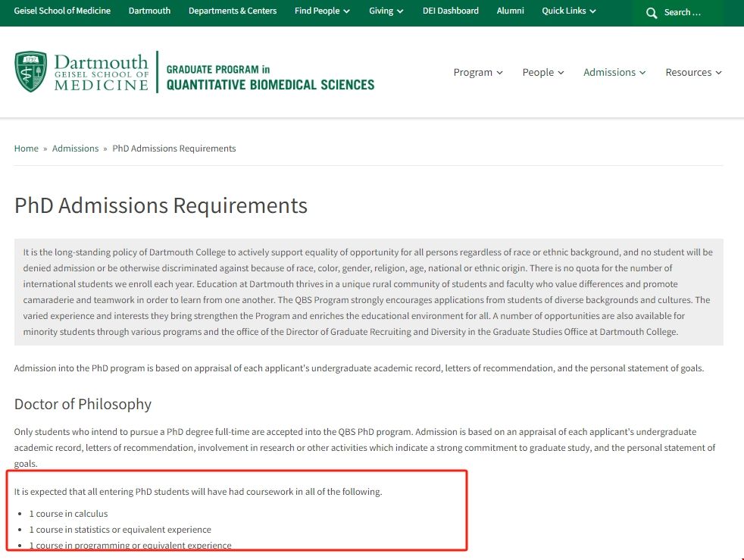The width and height of the screenshot is (744, 560).
Task: Expand the Admissions navigation menu
Action: tap(614, 72)
